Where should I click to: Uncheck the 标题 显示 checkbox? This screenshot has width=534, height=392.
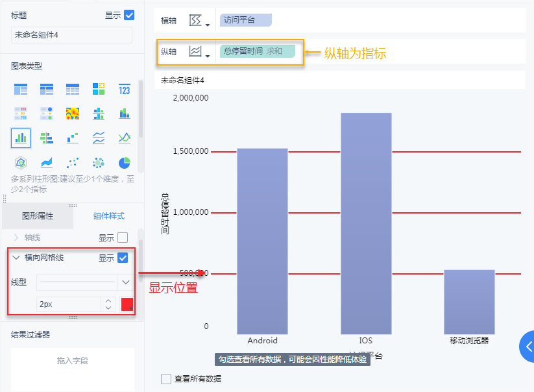click(x=129, y=16)
